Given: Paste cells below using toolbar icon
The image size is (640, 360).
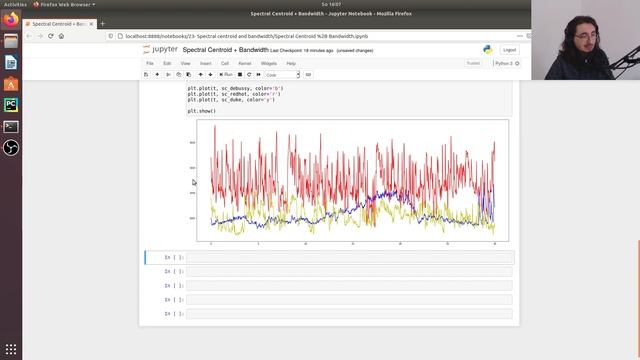Looking at the screenshot, I should point(189,75).
